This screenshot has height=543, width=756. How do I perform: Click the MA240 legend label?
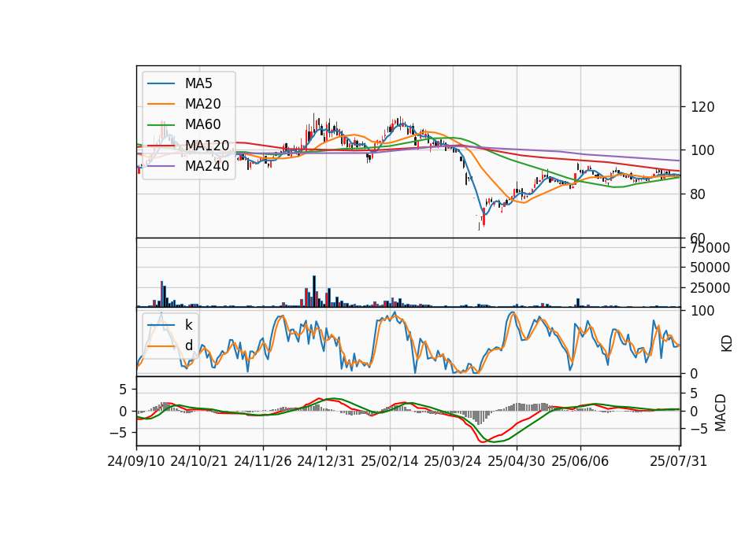pos(207,166)
